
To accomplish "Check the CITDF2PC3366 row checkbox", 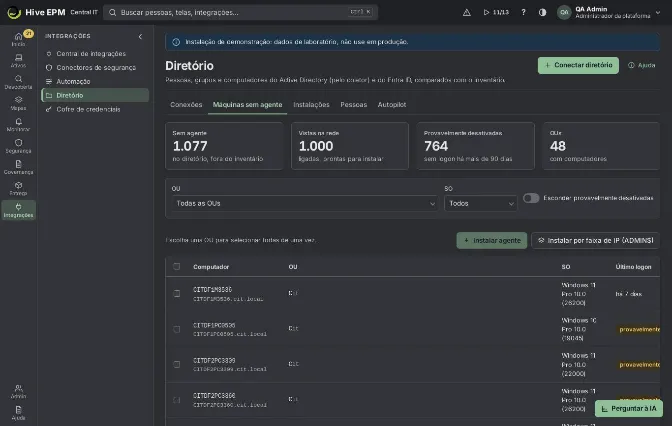I will click(177, 400).
